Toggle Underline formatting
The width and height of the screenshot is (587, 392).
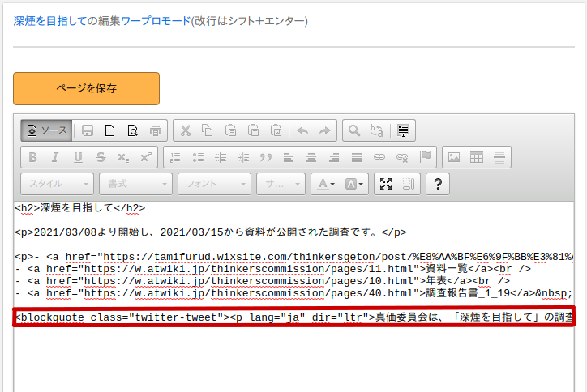pyautogui.click(x=78, y=157)
